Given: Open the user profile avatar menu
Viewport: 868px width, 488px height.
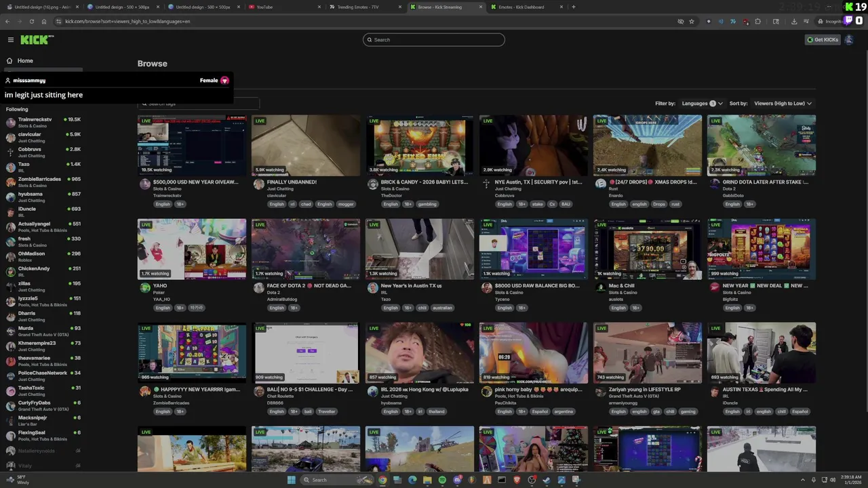Looking at the screenshot, I should 848,40.
